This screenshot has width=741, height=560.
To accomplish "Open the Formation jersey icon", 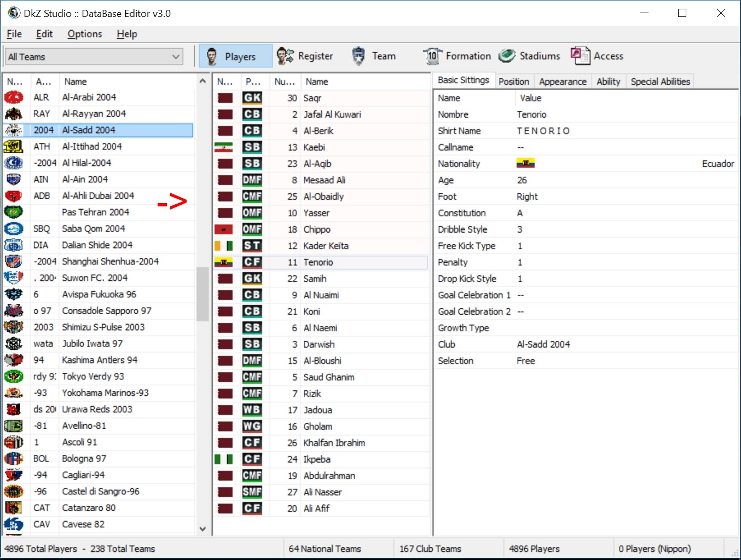I will [432, 56].
